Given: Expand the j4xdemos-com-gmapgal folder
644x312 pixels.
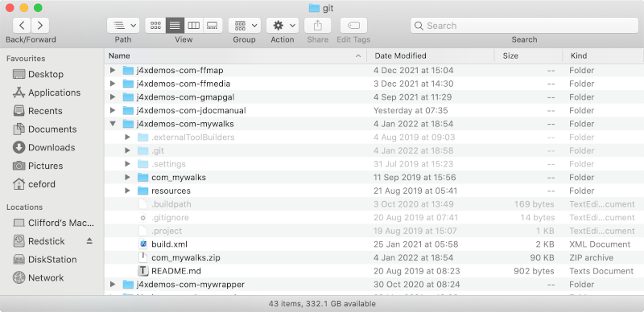Looking at the screenshot, I should (113, 97).
